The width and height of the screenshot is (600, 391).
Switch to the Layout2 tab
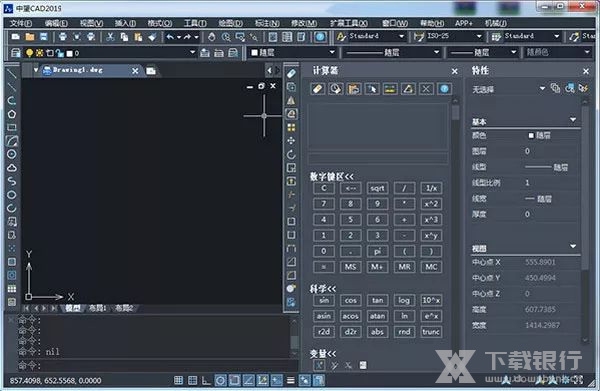pyautogui.click(x=124, y=308)
